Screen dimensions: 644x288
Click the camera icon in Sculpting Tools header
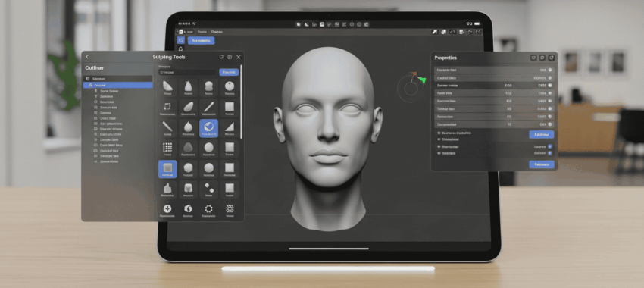[x=230, y=57]
